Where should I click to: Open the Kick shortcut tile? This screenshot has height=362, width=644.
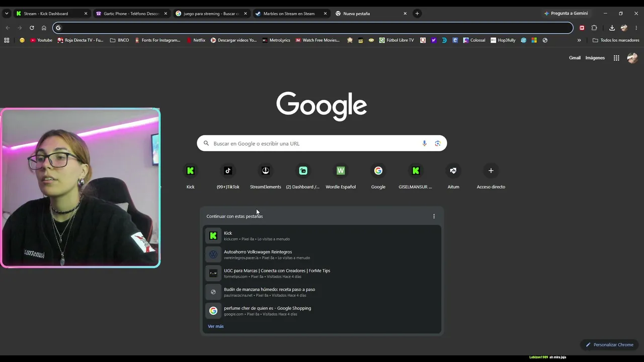(x=190, y=177)
